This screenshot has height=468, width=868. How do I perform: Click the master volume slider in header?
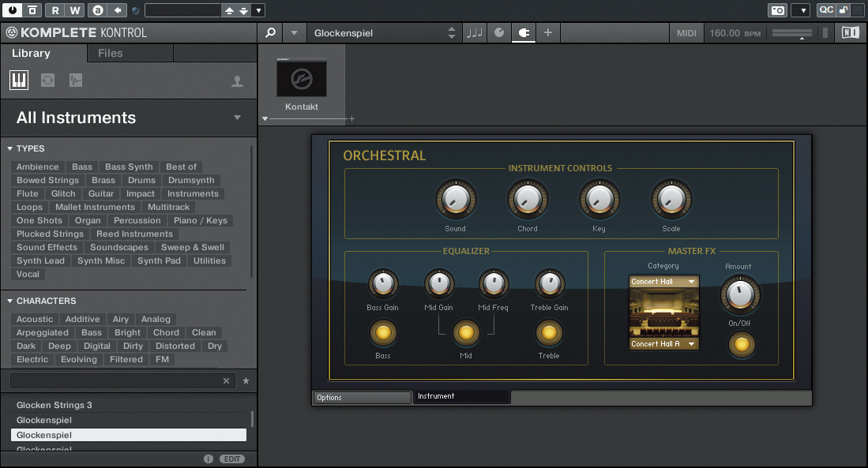tap(792, 33)
